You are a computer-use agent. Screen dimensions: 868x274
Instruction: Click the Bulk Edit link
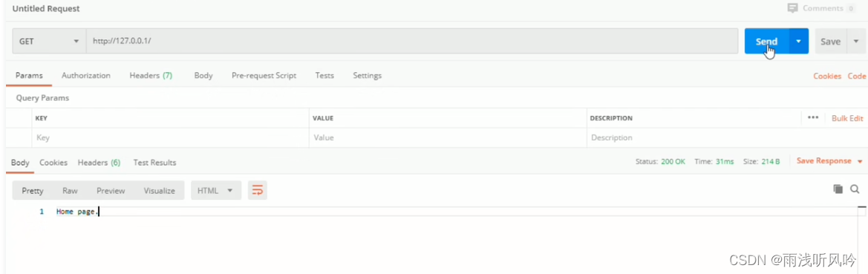pyautogui.click(x=847, y=118)
